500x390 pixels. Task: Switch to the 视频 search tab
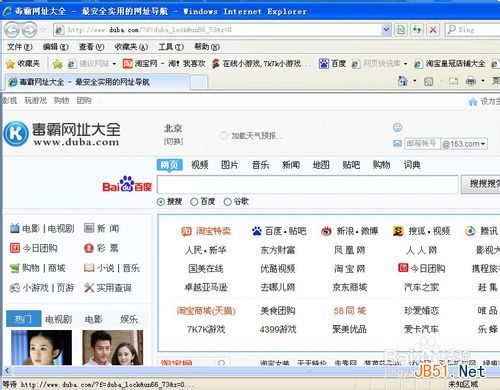click(x=200, y=165)
